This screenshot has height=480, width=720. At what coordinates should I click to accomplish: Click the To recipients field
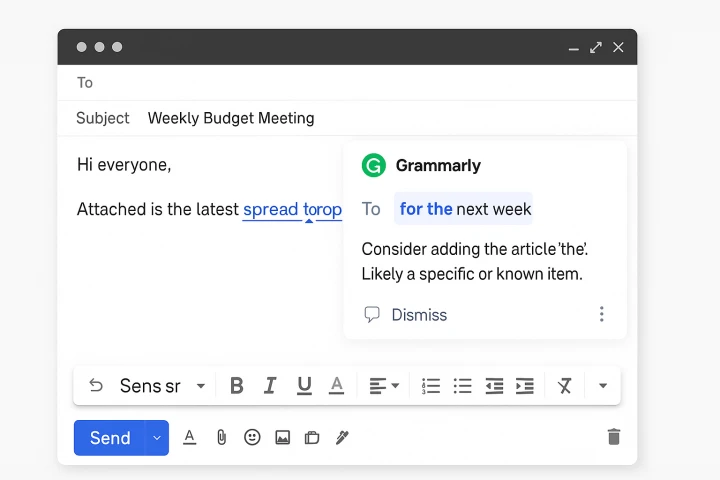(347, 83)
